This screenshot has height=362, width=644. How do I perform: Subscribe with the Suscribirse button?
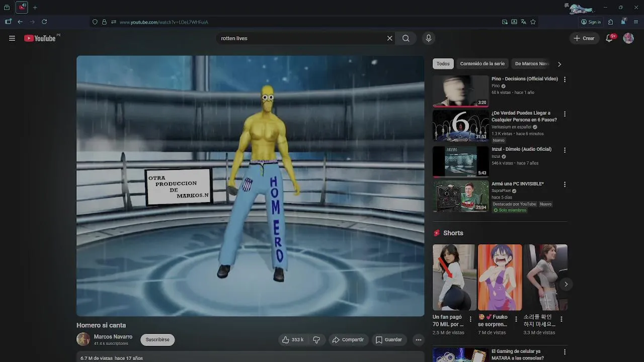click(x=157, y=340)
